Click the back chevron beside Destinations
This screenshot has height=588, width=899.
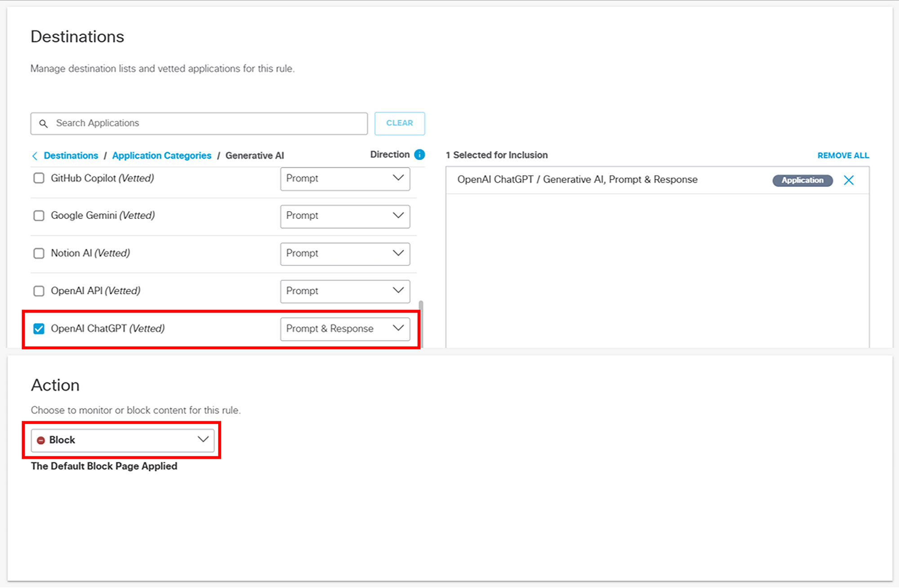(x=35, y=156)
